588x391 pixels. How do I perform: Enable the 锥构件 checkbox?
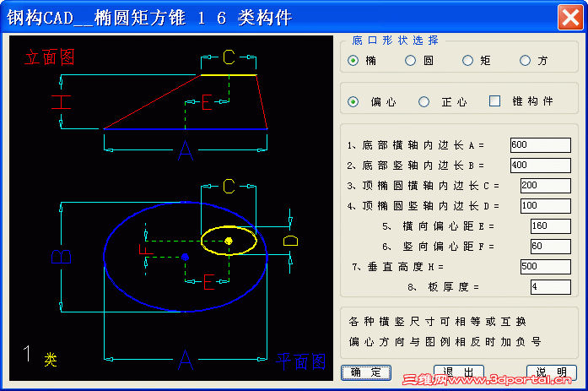coord(494,101)
